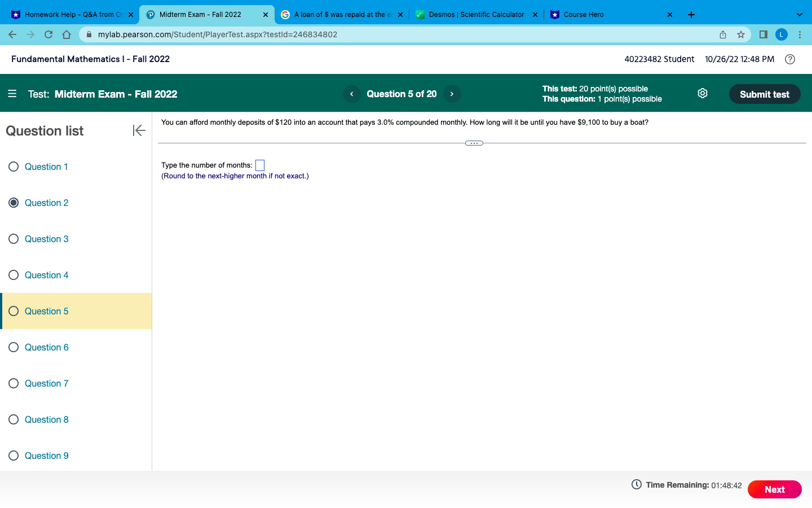
Task: Click the help question mark icon
Action: pyautogui.click(x=789, y=59)
